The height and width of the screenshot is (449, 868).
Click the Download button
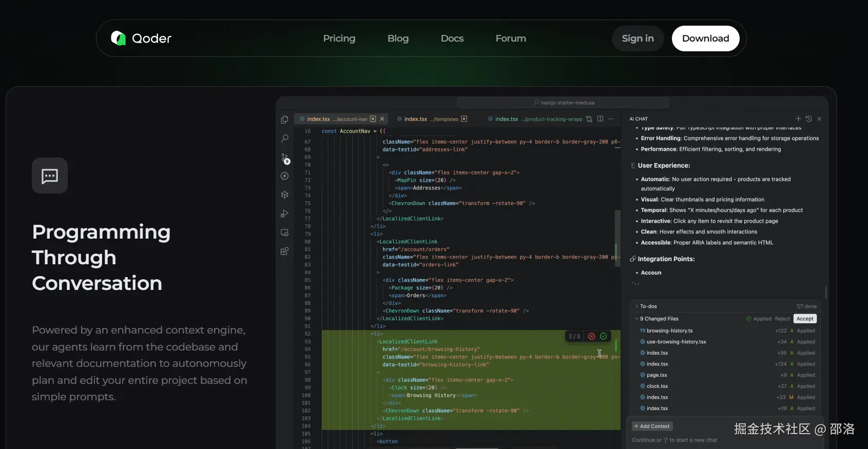tap(706, 38)
